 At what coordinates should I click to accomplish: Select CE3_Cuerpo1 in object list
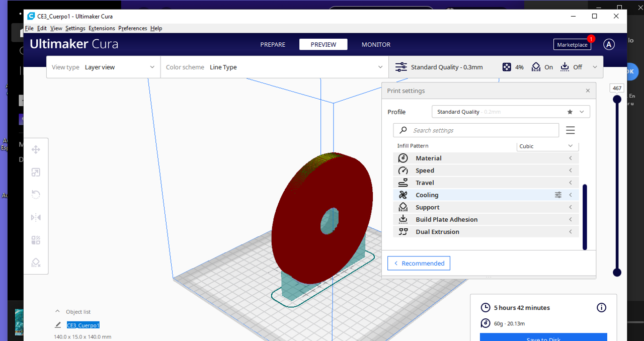[x=83, y=325]
